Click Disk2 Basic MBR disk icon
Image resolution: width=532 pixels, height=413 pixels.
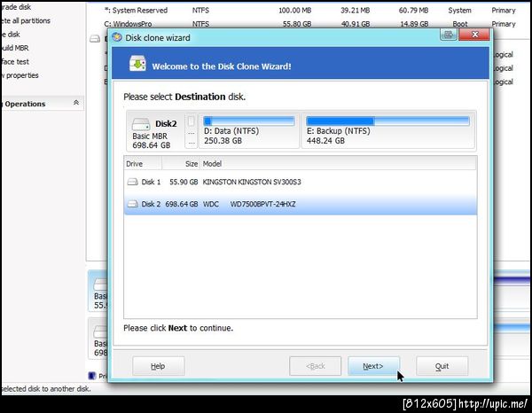coord(141,124)
